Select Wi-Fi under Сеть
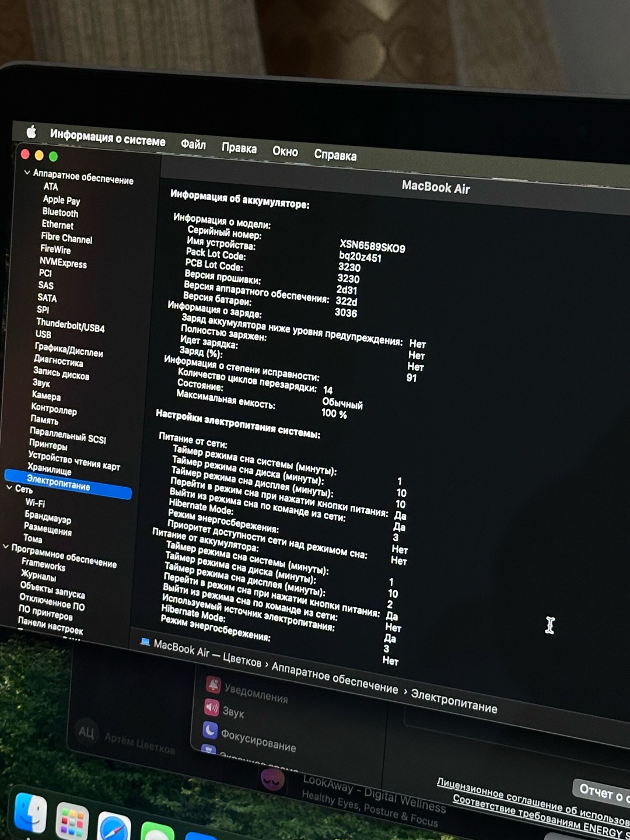Image resolution: width=630 pixels, height=840 pixels. tap(35, 502)
